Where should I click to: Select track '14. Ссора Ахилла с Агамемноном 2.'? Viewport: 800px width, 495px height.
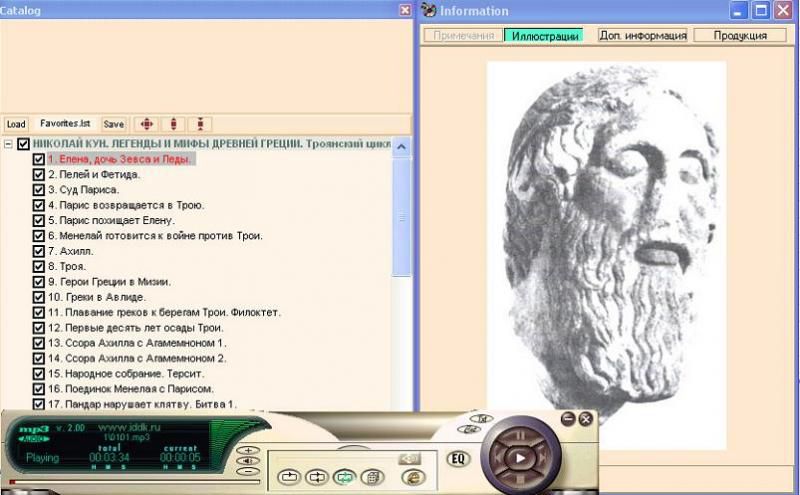coord(123,358)
